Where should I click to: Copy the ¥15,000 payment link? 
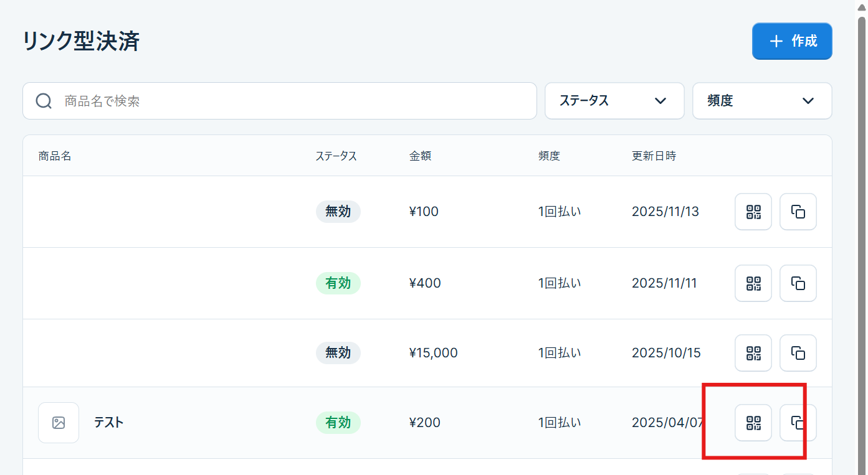click(x=798, y=353)
